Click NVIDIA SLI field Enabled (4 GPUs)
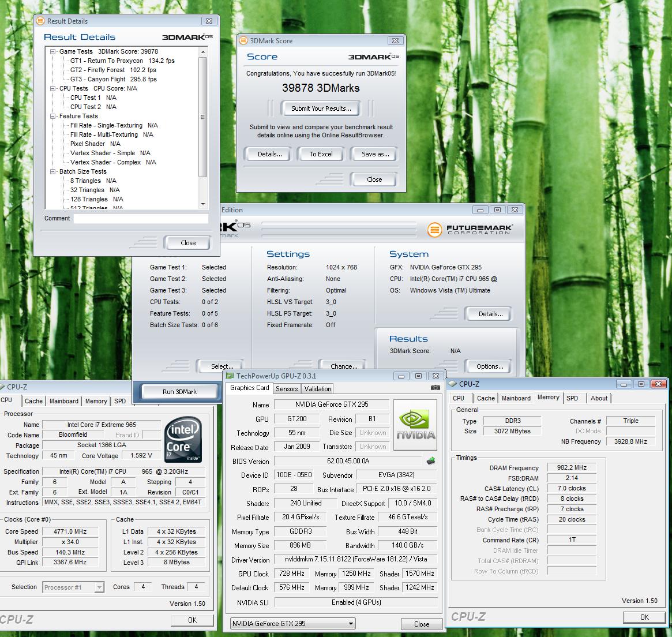 pyautogui.click(x=356, y=602)
